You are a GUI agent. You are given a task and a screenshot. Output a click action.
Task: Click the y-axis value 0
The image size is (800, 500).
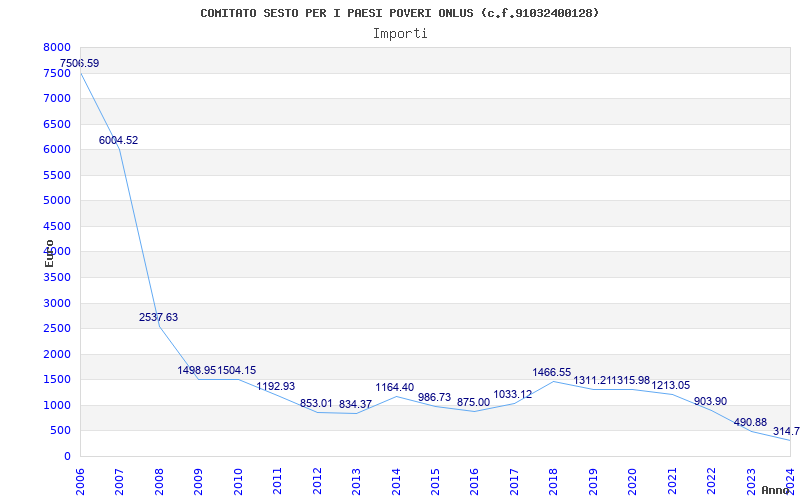point(67,456)
